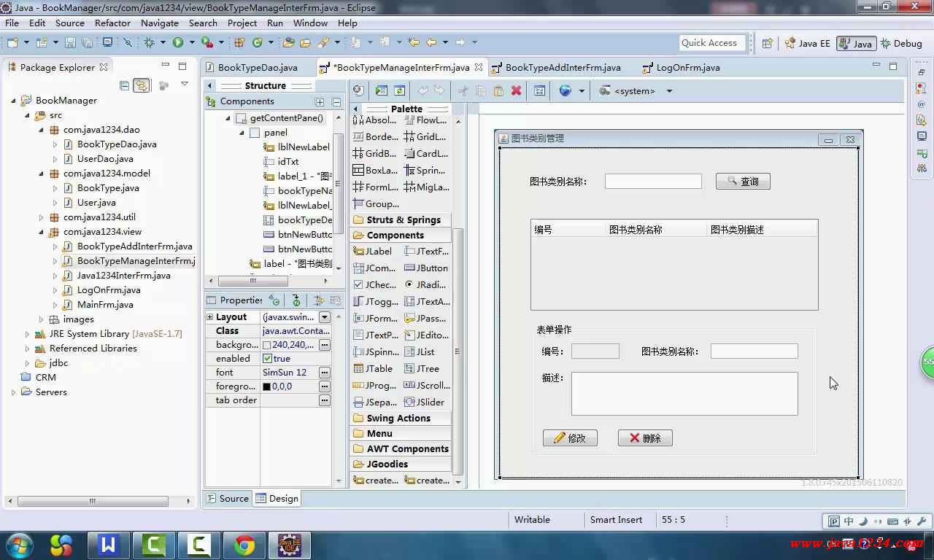Open the Chrome icon in the taskbar
The image size is (934, 560).
click(244, 545)
